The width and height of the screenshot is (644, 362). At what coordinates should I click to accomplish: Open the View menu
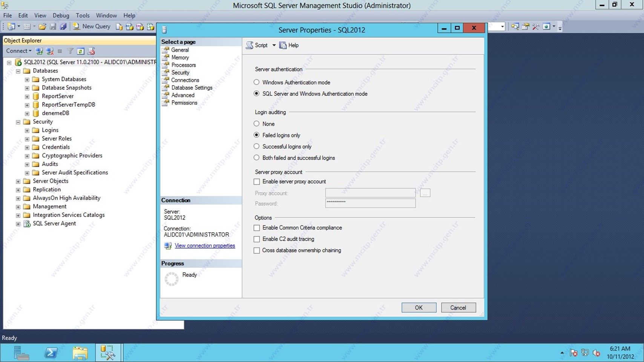pyautogui.click(x=40, y=15)
